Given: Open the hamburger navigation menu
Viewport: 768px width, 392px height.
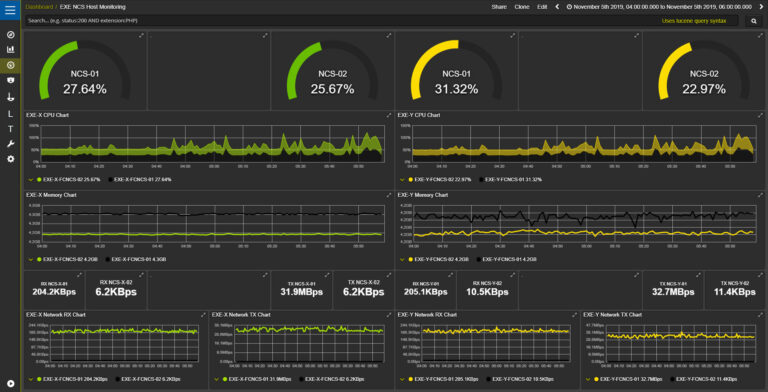Looking at the screenshot, I should pos(10,10).
